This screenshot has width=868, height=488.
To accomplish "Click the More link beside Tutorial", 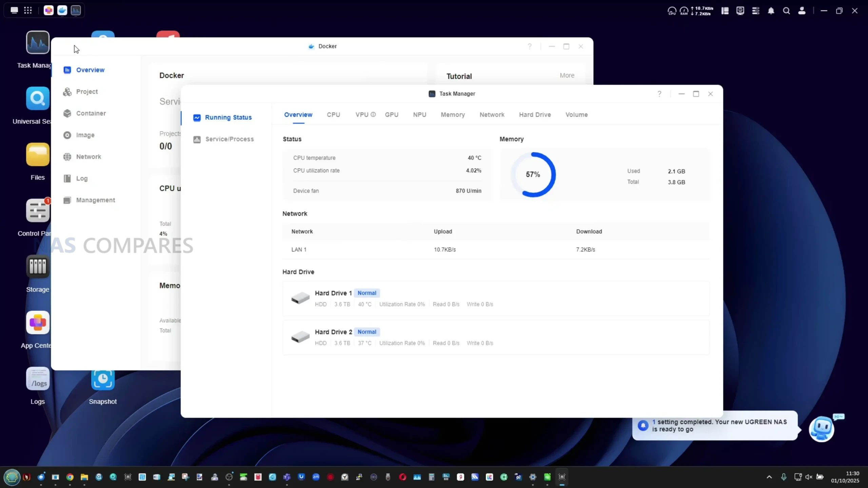I will (x=567, y=75).
